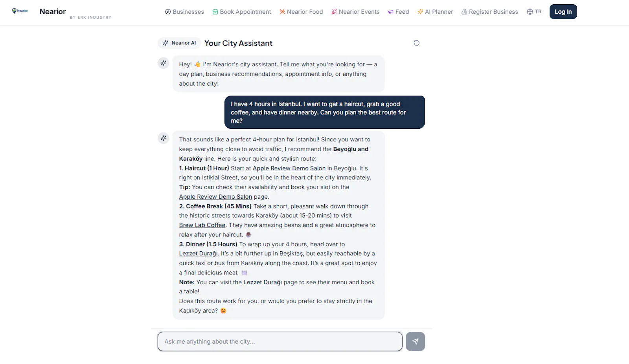Open AI Planner
Viewport: 629px width, 364px height.
pos(435,12)
